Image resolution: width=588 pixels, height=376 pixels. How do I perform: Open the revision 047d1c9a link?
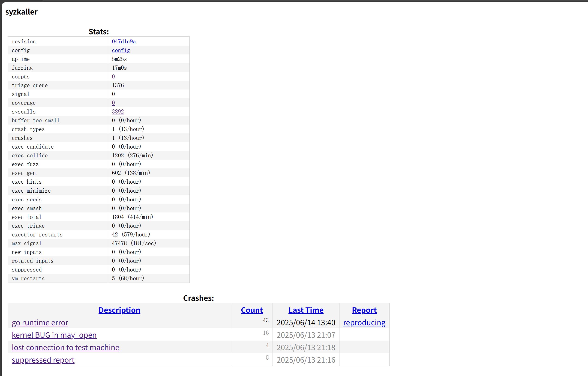point(124,42)
